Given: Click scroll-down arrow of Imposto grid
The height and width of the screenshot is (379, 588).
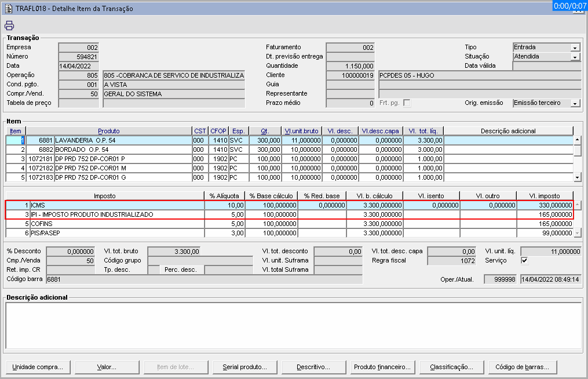Looking at the screenshot, I should [x=578, y=233].
